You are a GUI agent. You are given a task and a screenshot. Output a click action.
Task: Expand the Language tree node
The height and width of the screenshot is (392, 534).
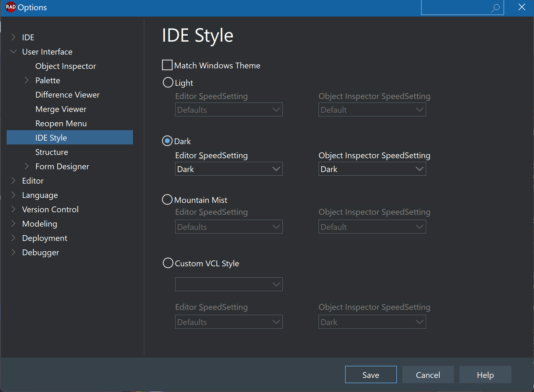[x=13, y=195]
